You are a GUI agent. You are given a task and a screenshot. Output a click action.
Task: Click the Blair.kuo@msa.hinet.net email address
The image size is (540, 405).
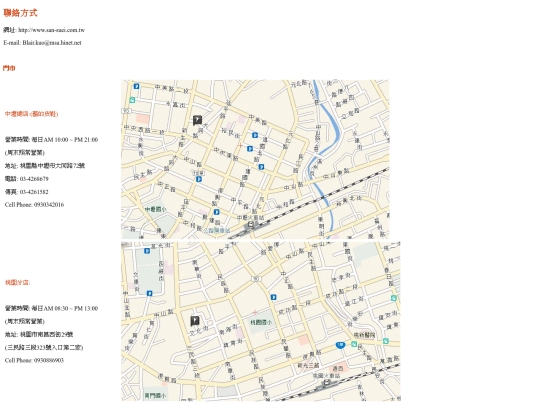[x=52, y=43]
